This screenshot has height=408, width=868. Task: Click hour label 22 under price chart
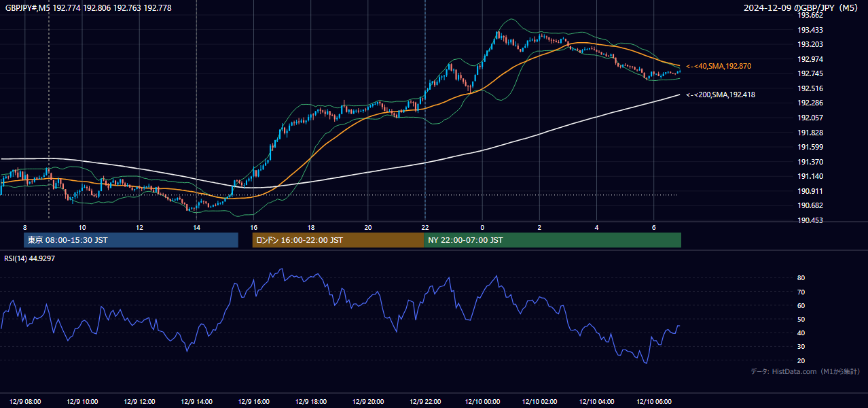click(424, 227)
